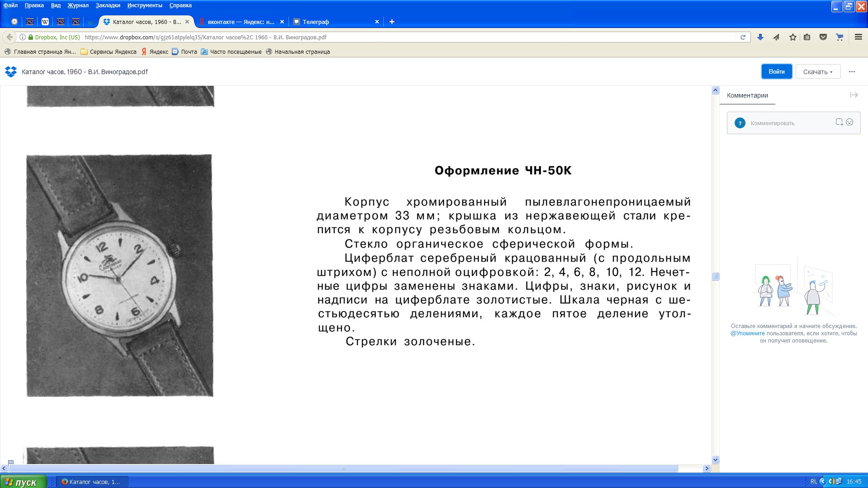Image resolution: width=868 pixels, height=488 pixels.
Task: Click the 16:45 system clock
Action: point(854,482)
